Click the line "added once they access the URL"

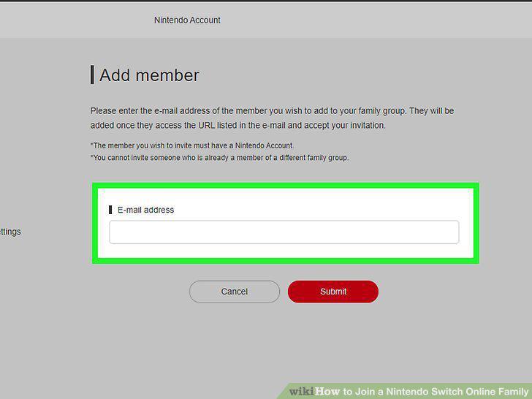pos(237,125)
